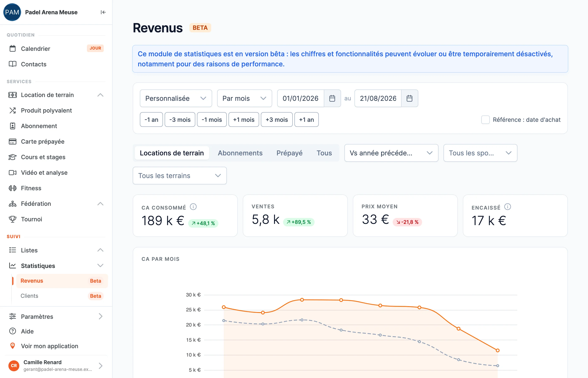The image size is (588, 378).
Task: Open the Contacts book icon
Action: pyautogui.click(x=13, y=64)
